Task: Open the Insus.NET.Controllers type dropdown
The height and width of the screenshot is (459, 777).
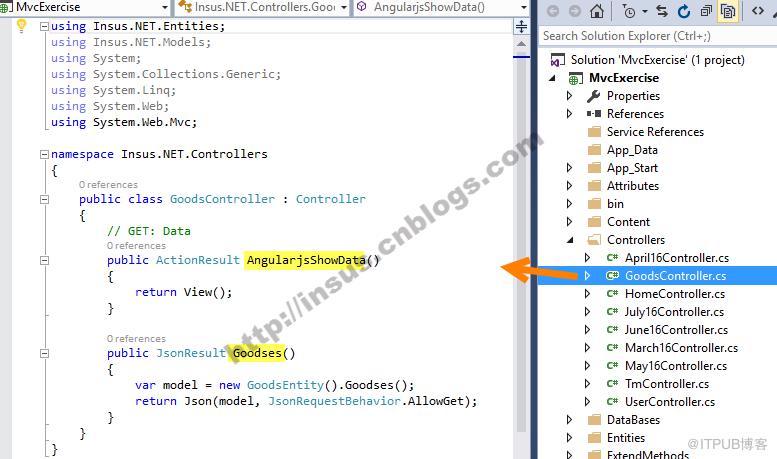Action: coord(343,7)
